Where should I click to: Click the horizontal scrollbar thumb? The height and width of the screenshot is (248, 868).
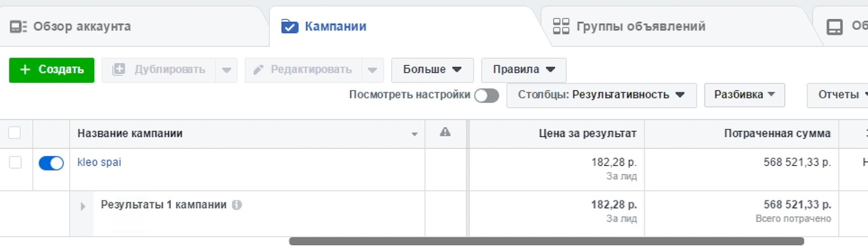(x=547, y=241)
